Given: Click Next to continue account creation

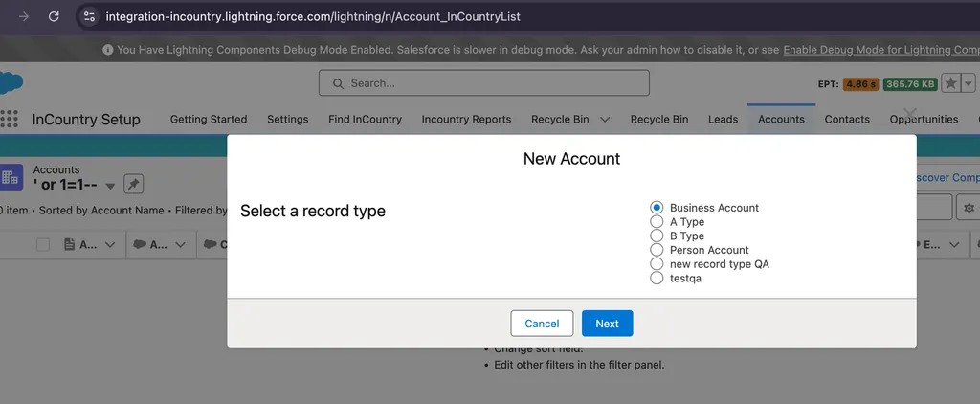Looking at the screenshot, I should coord(607,324).
